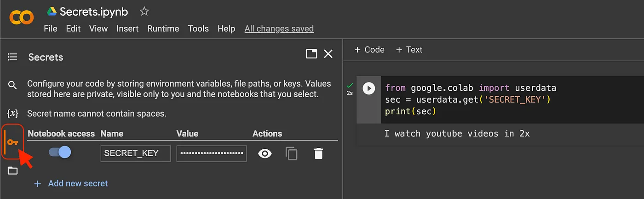Image resolution: width=644 pixels, height=199 pixels.
Task: Add a new Code cell
Action: pyautogui.click(x=369, y=50)
